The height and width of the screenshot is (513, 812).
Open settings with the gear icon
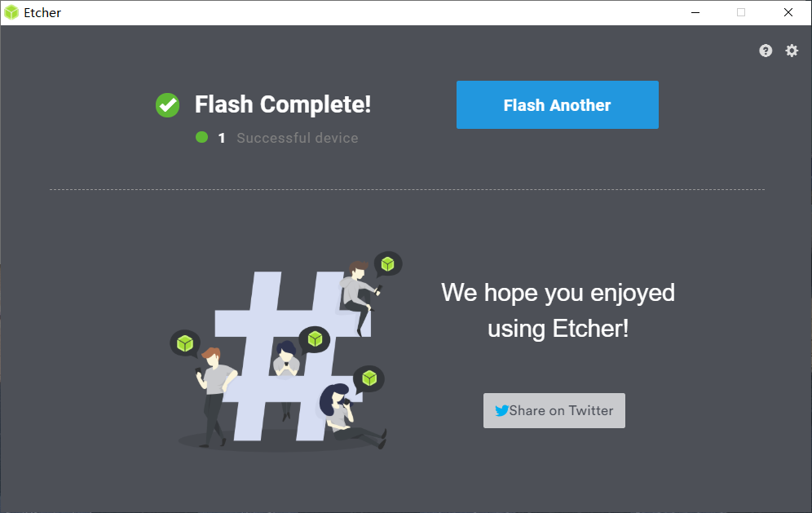click(x=792, y=51)
